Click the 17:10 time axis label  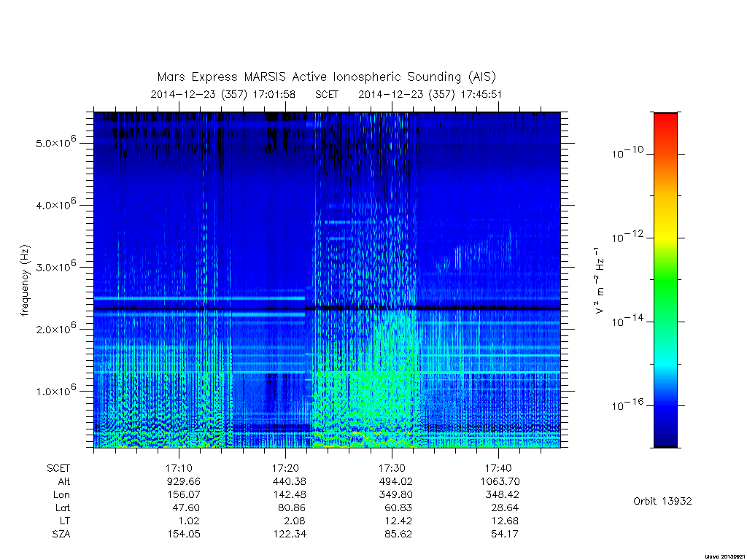coord(179,468)
